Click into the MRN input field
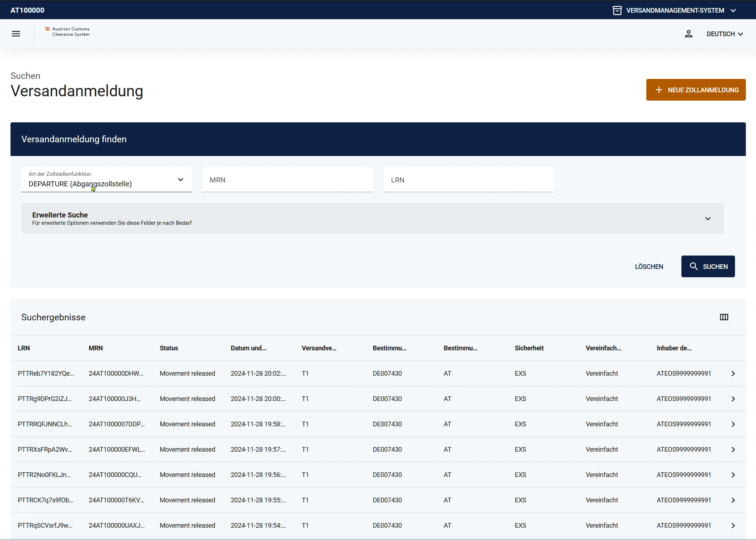 coord(287,180)
